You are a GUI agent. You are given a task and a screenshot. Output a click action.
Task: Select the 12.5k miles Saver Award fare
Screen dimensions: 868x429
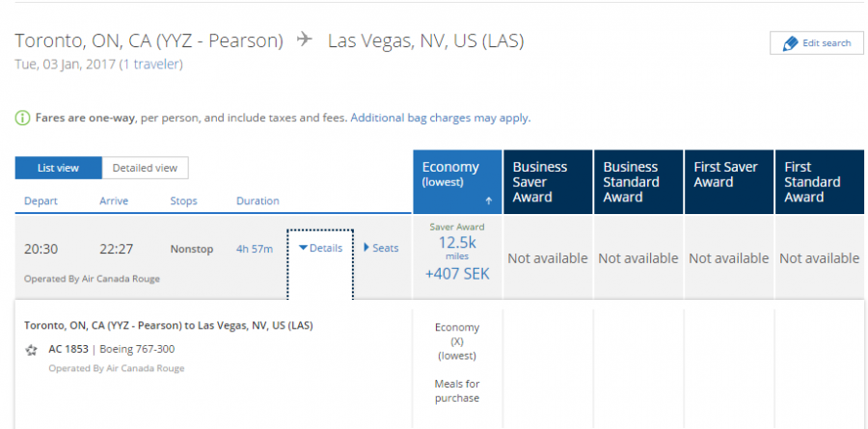pos(457,254)
